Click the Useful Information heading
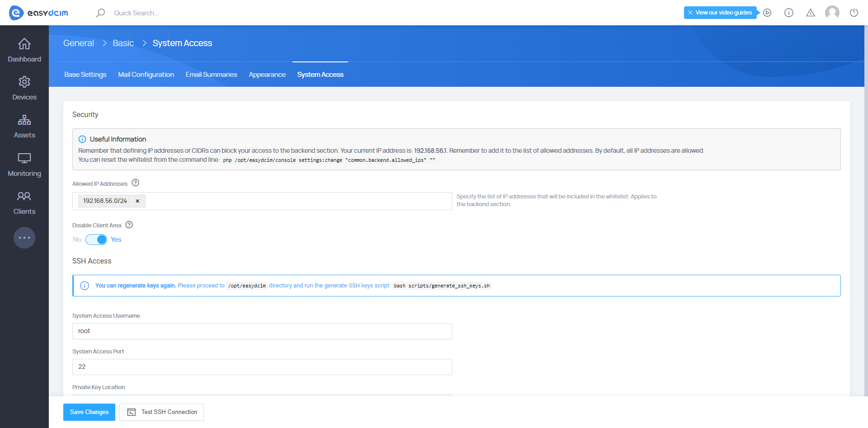The height and width of the screenshot is (428, 868). 118,139
